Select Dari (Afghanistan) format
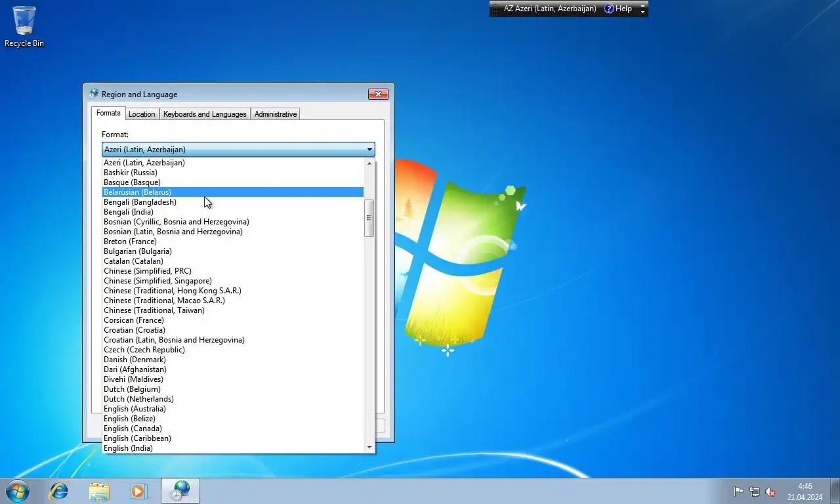 233,369
